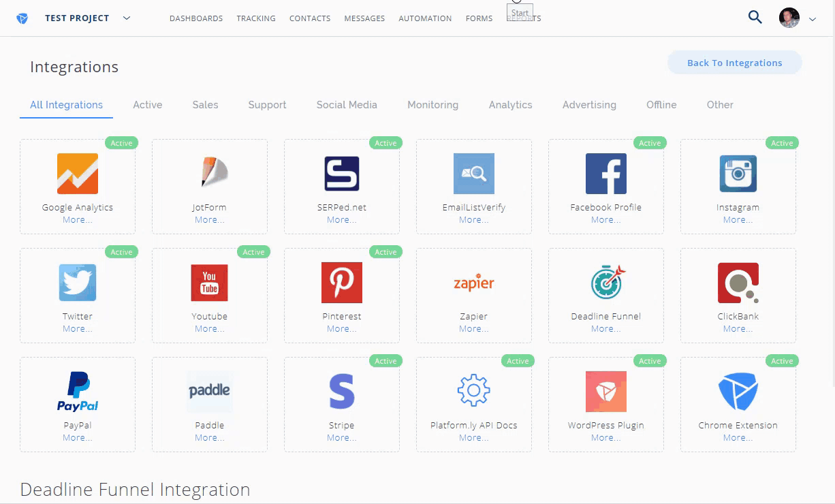Click More under PayPal
This screenshot has width=835, height=504.
[x=78, y=438]
